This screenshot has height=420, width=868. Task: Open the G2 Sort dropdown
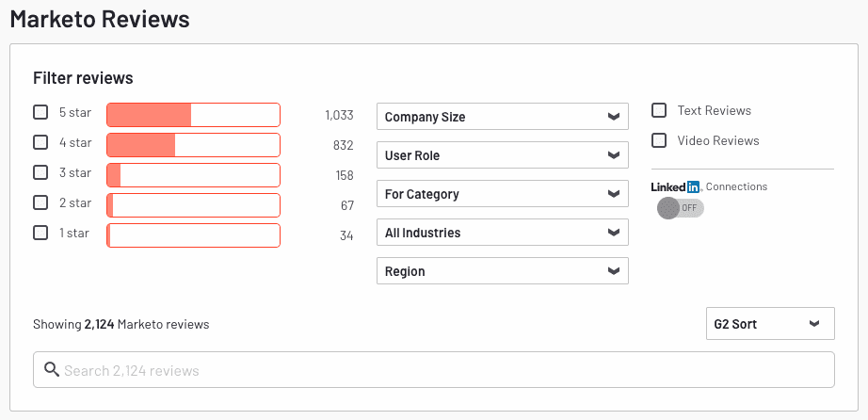770,324
